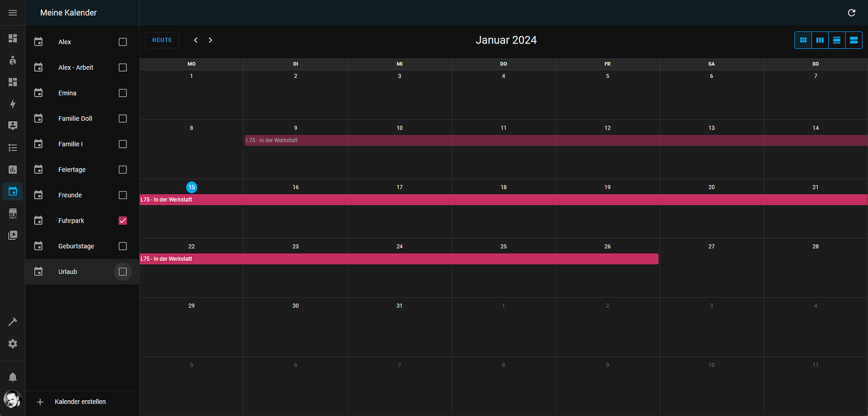Open the Tasks checklist icon

click(13, 147)
